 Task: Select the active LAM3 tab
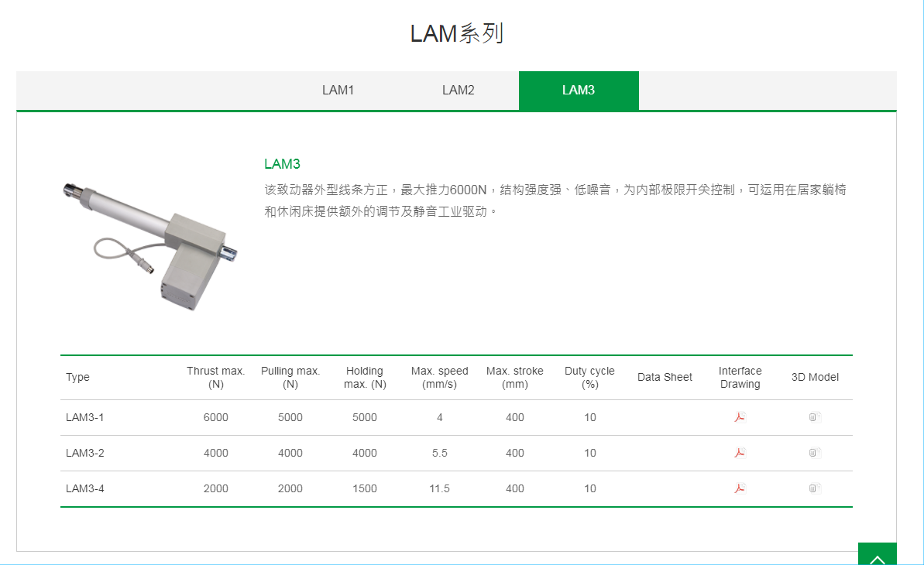point(579,90)
